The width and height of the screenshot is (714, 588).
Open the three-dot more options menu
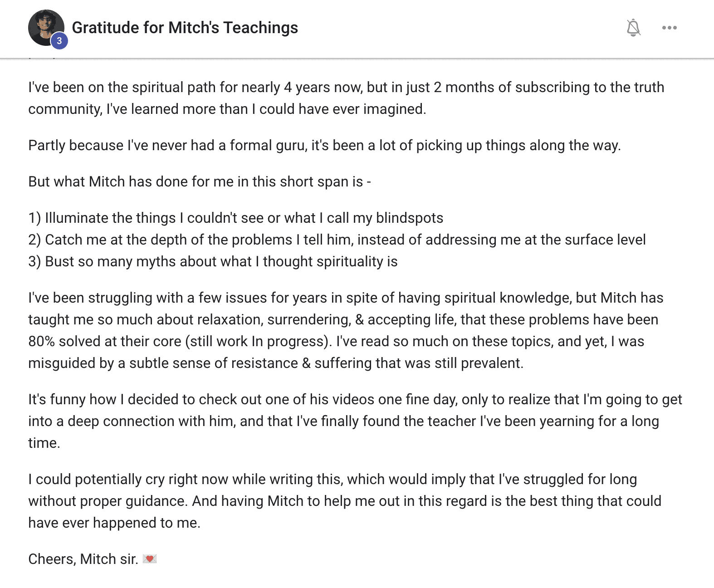669,28
